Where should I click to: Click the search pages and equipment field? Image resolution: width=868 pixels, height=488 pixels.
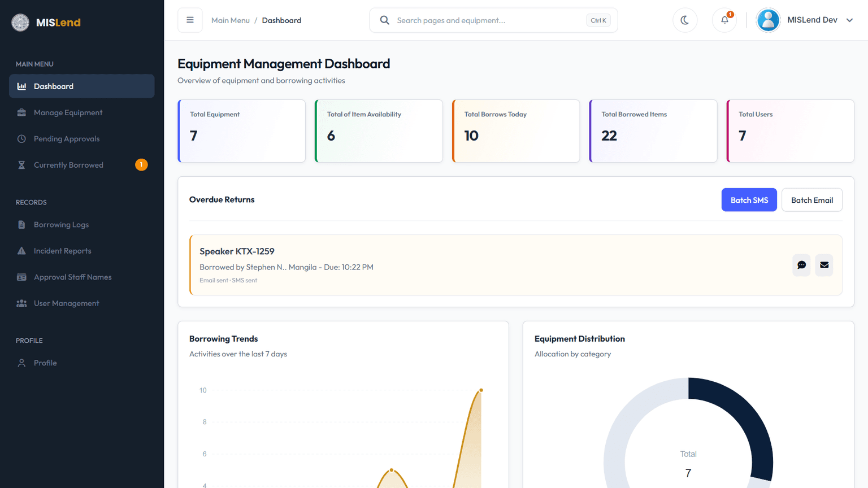click(493, 20)
